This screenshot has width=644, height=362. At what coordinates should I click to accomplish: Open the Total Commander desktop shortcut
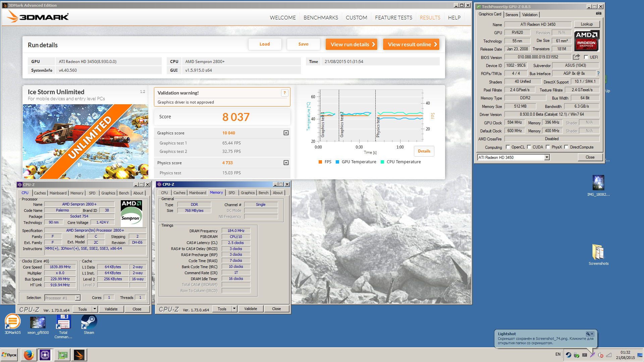click(63, 326)
